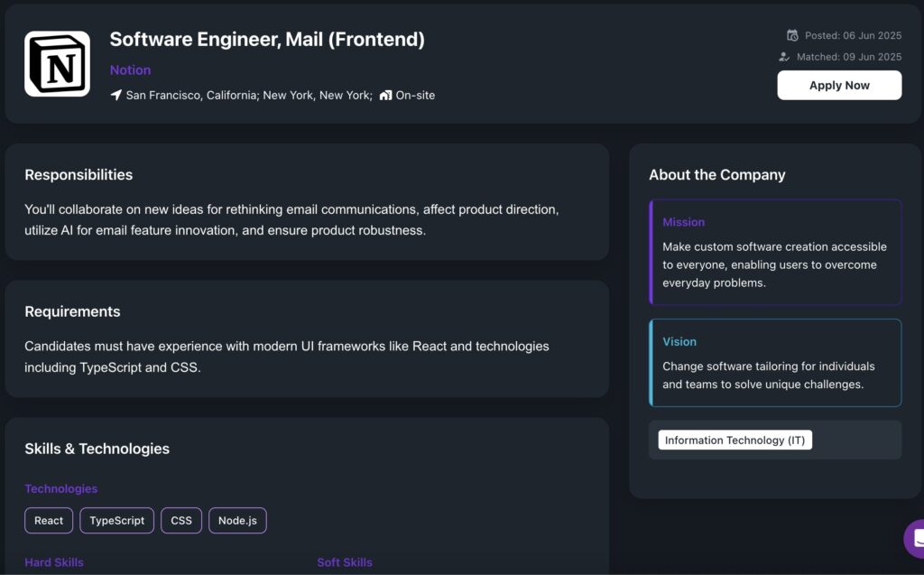Click the Soft Skills subheading

[x=345, y=562]
